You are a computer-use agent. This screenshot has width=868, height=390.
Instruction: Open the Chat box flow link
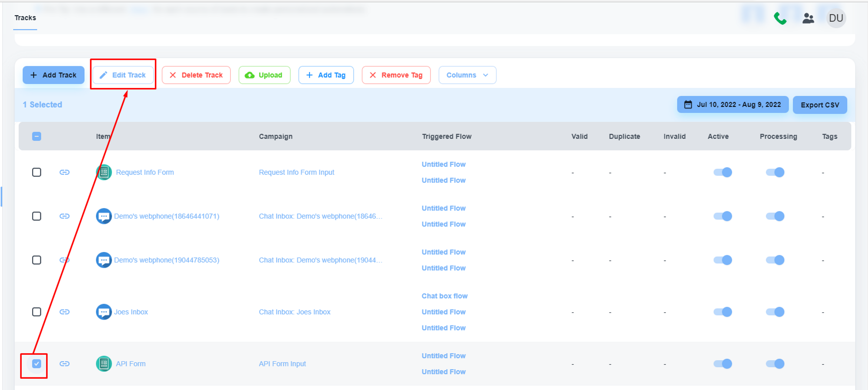pos(444,296)
